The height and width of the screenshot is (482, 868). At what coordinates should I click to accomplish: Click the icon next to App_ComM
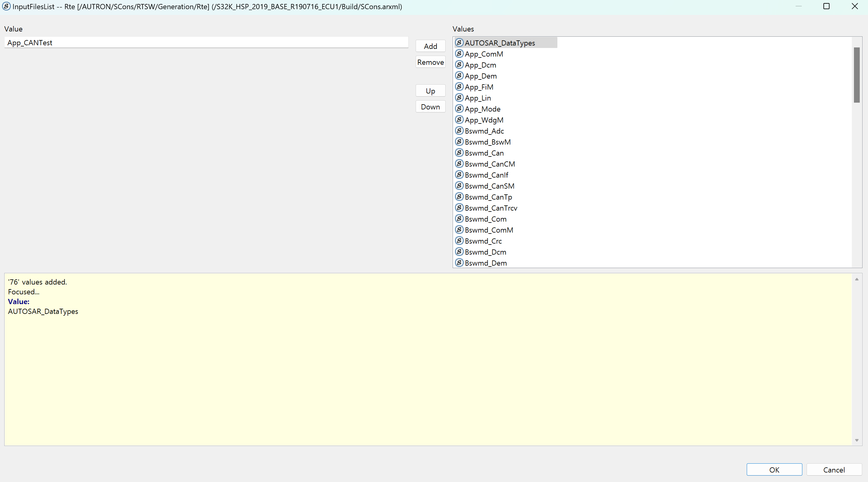click(459, 53)
